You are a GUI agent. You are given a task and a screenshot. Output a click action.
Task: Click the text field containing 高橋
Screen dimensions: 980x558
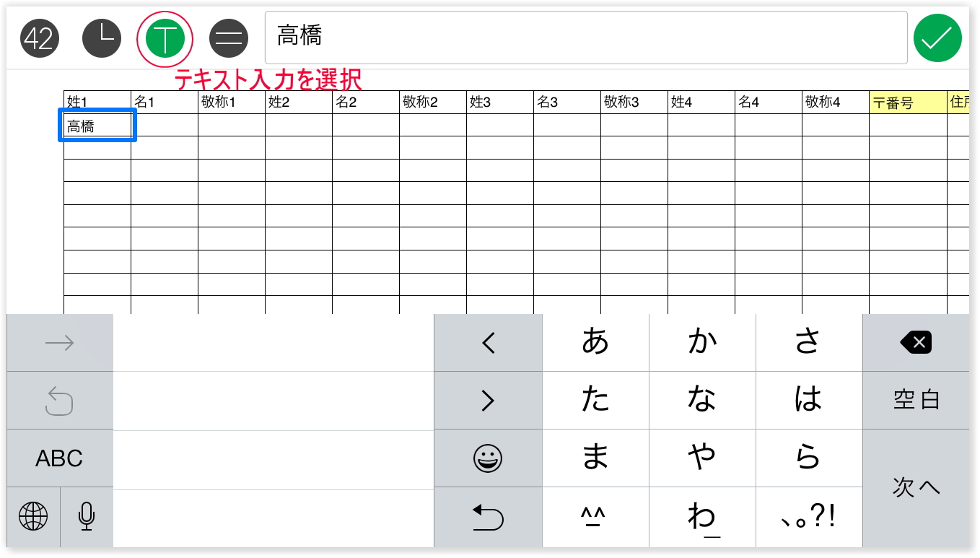click(x=586, y=38)
